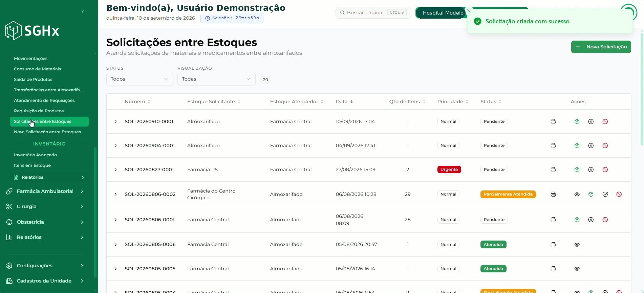Sort by Estoque Solicitante column
644x293 pixels.
click(214, 102)
